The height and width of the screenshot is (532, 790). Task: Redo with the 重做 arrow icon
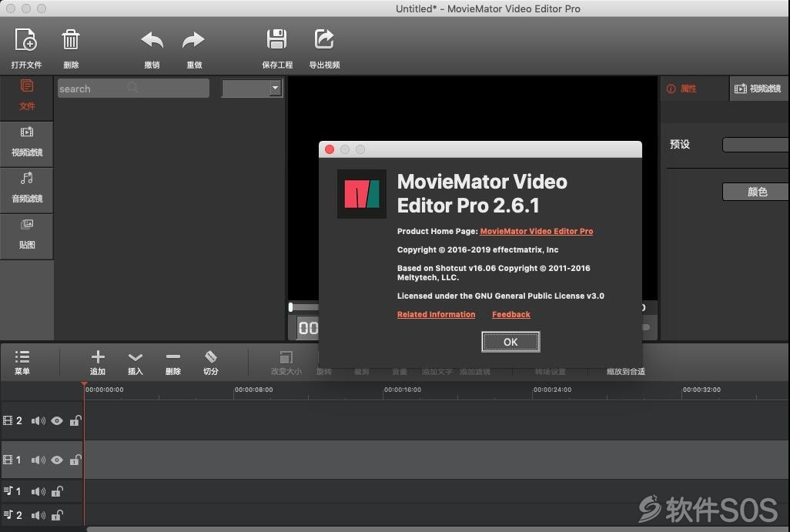tap(193, 40)
